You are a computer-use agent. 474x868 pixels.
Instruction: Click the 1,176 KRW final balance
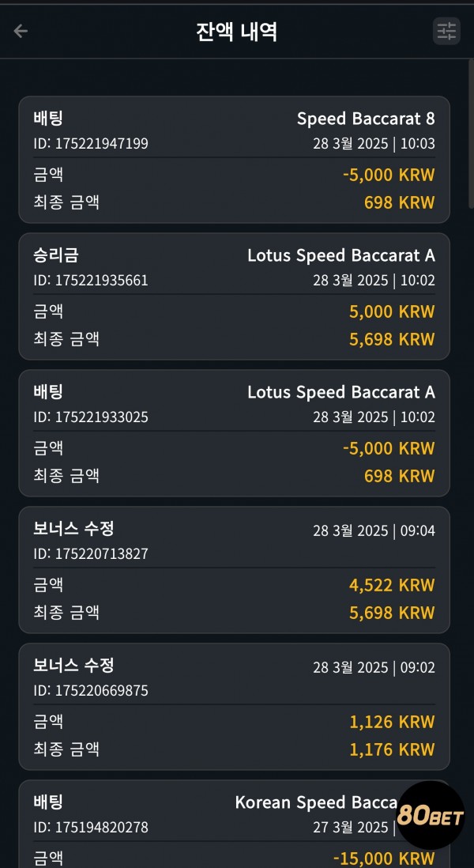click(392, 749)
